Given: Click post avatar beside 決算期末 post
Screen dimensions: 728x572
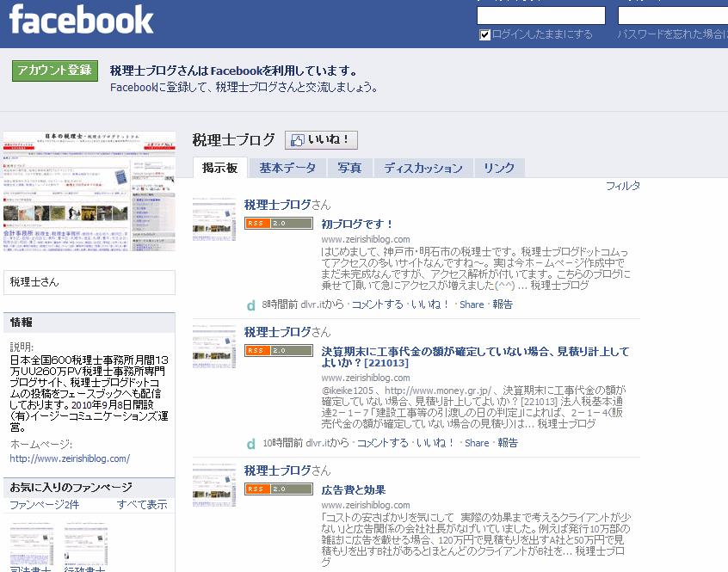Looking at the screenshot, I should [214, 347].
